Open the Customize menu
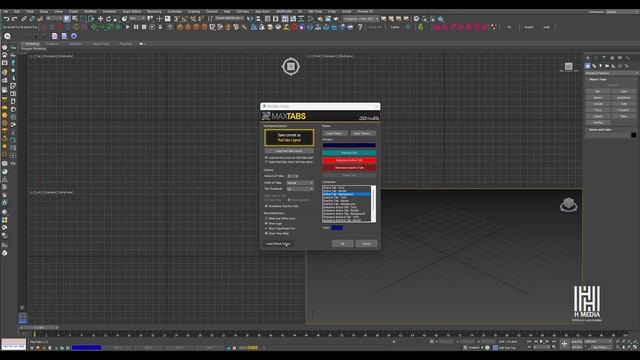640x360 pixels. (175, 11)
